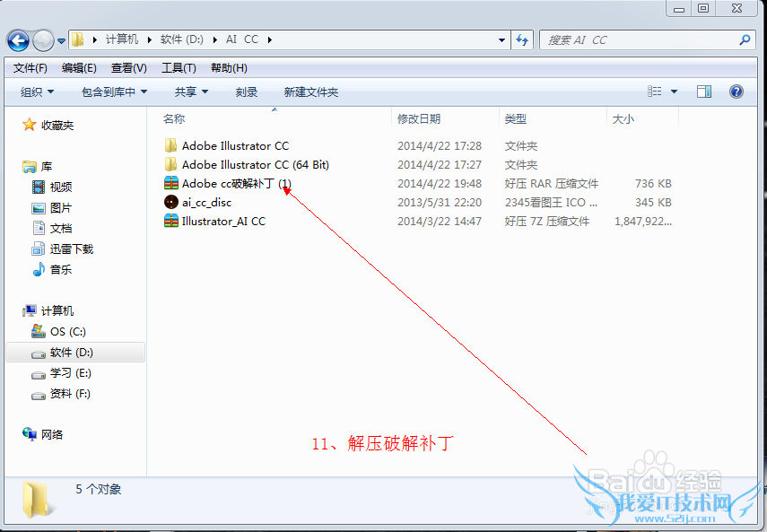
Task: Select 计算机 in the address breadcrumb
Action: (x=122, y=39)
